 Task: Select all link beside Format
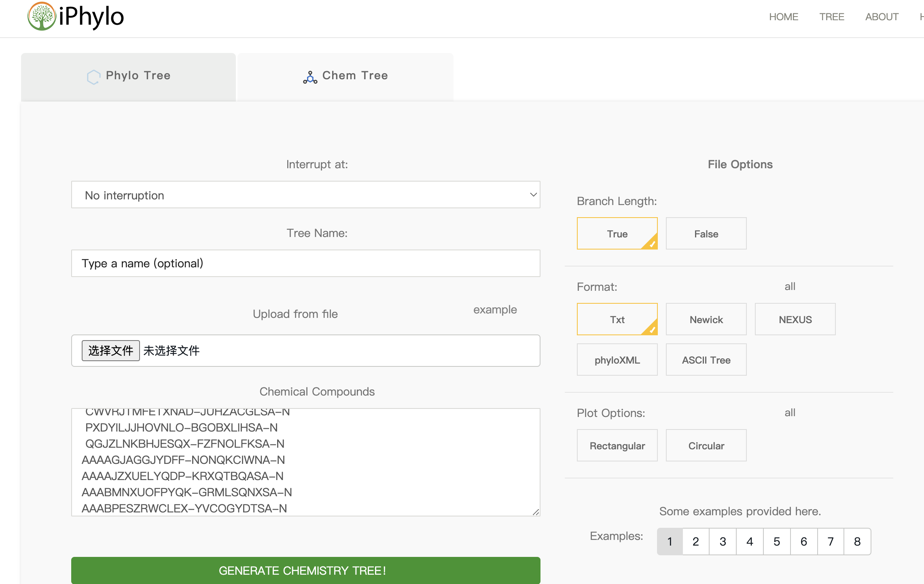pyautogui.click(x=790, y=286)
